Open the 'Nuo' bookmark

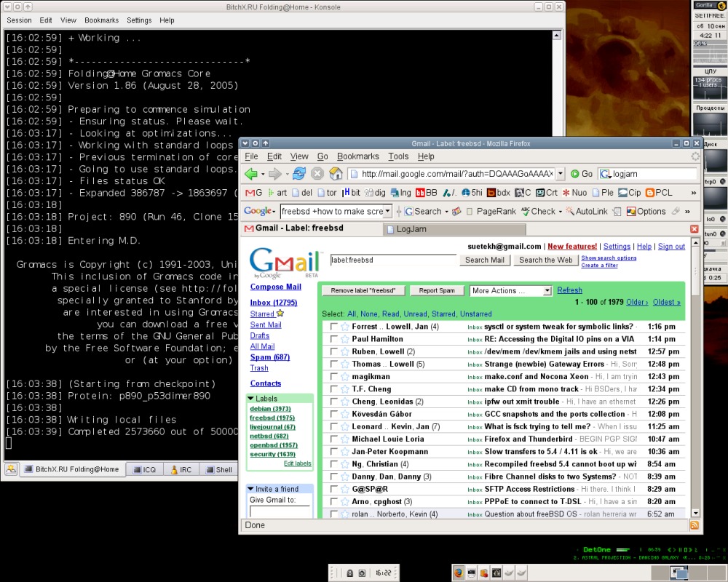pyautogui.click(x=574, y=193)
